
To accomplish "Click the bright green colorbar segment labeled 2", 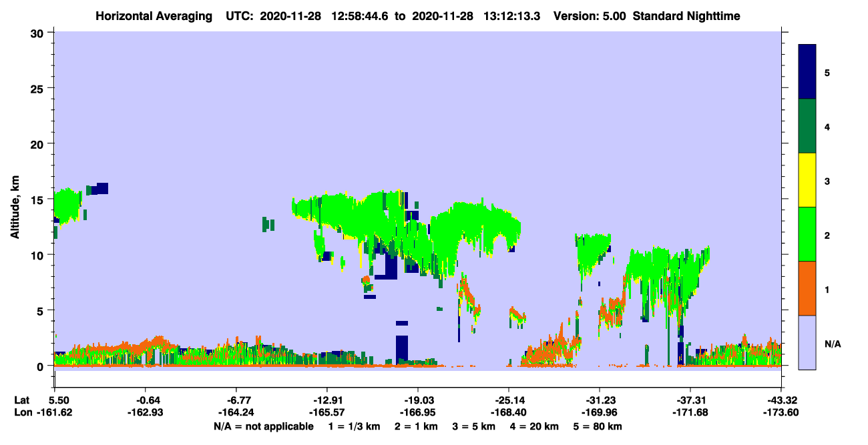I will [807, 234].
